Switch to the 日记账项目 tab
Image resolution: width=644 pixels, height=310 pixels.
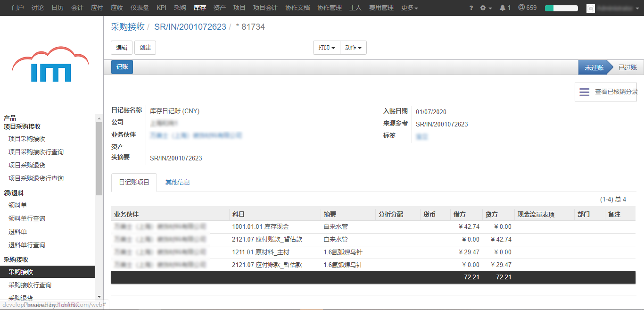pos(134,182)
